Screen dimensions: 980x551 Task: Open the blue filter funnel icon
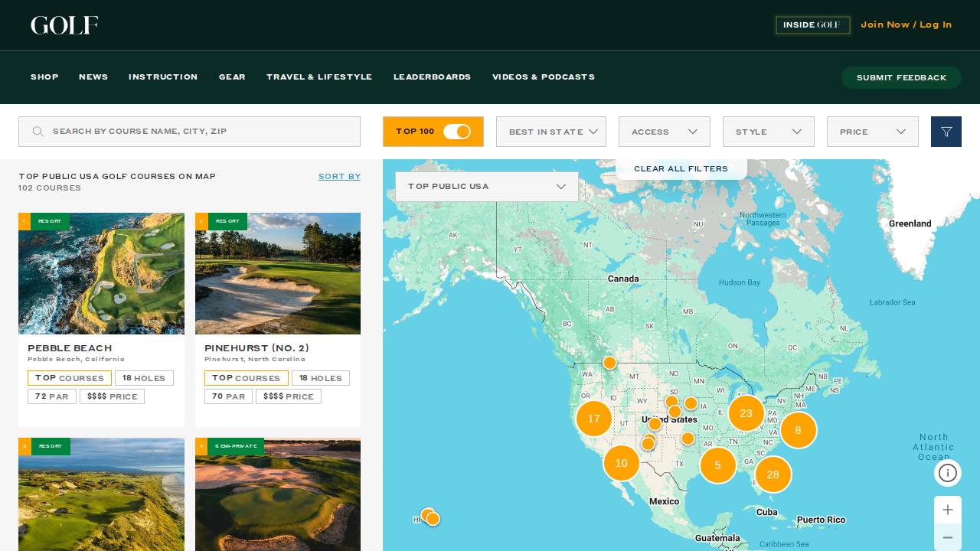click(946, 132)
